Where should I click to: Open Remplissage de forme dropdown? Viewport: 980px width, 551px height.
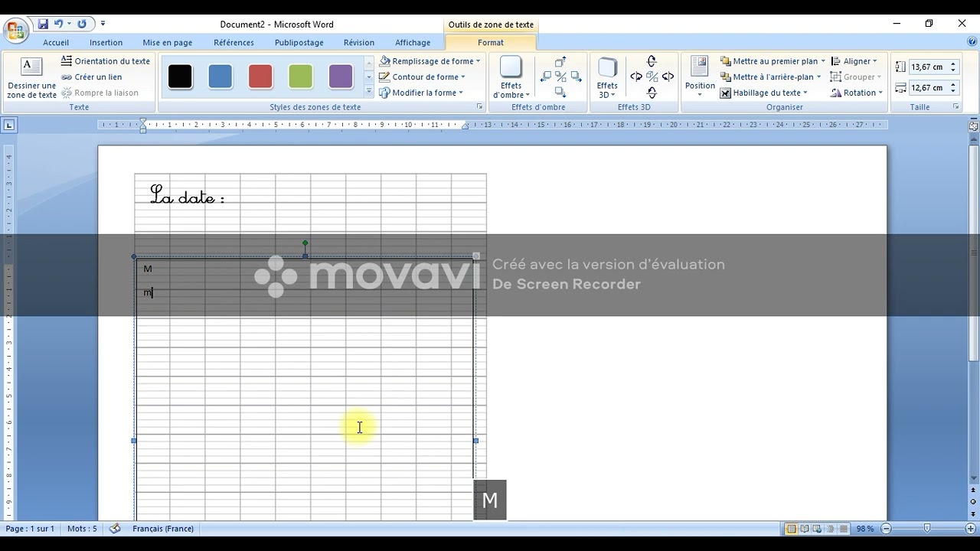point(430,61)
